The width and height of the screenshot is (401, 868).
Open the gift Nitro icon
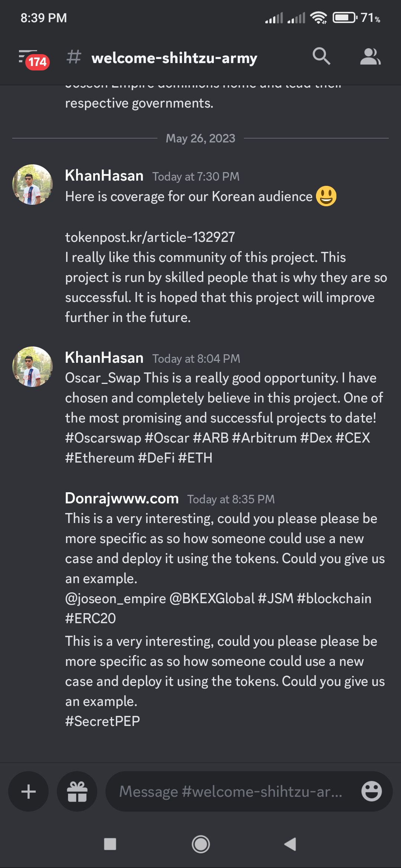click(x=77, y=792)
